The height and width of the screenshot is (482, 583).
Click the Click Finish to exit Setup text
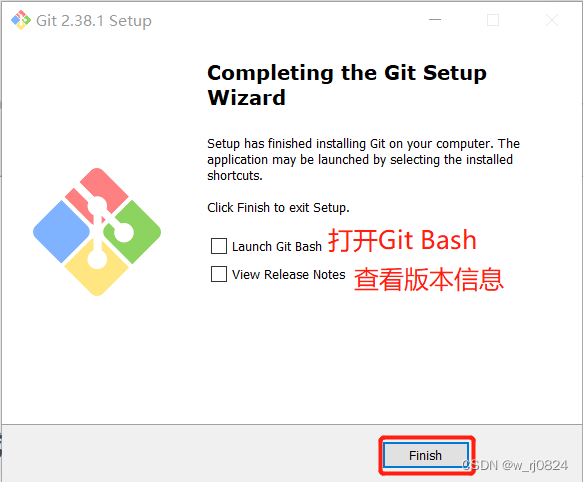tap(278, 208)
